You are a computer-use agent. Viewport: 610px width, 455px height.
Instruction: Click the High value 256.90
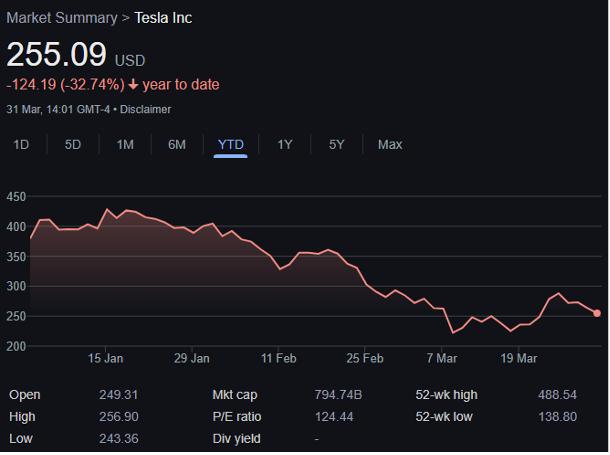(119, 417)
